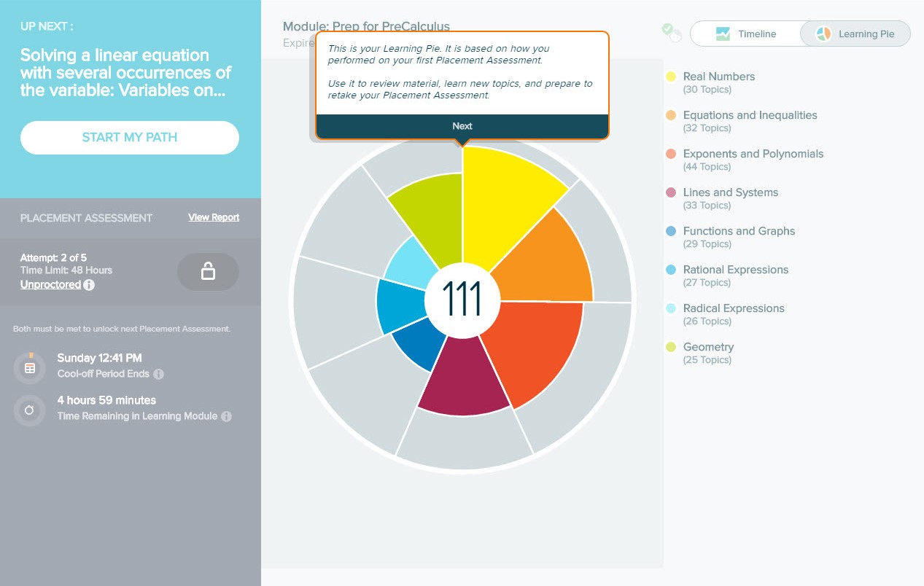The image size is (924, 586).
Task: Click info icon beside Time Remaining in Learning Module
Action: [x=226, y=416]
